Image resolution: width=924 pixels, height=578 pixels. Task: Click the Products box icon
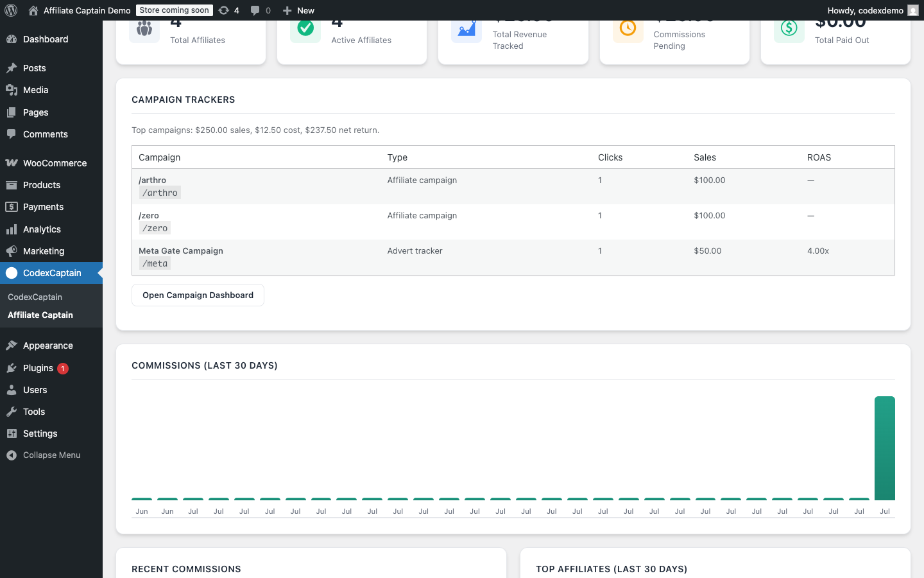[12, 185]
